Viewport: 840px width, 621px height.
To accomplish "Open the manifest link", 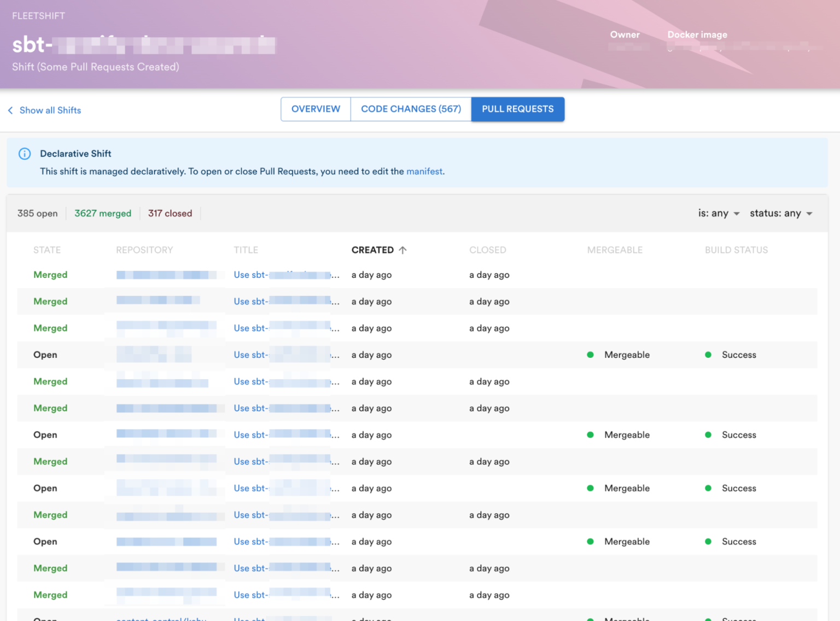I will click(424, 171).
